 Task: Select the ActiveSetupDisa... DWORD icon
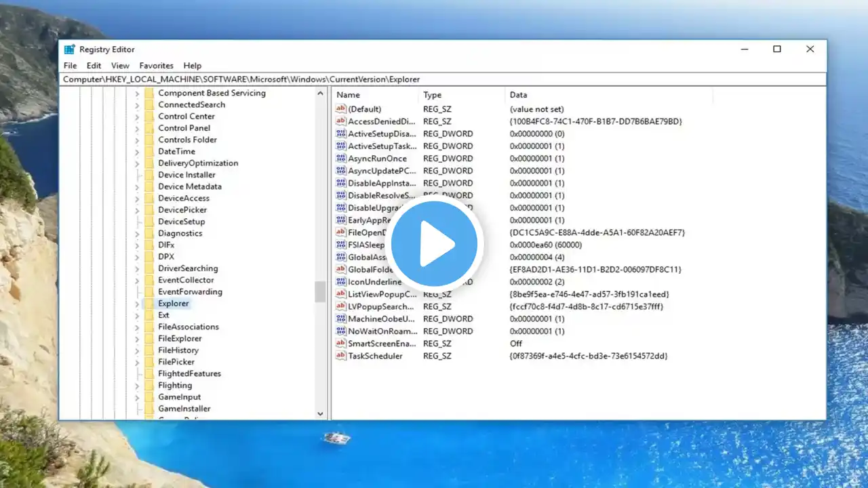point(341,134)
